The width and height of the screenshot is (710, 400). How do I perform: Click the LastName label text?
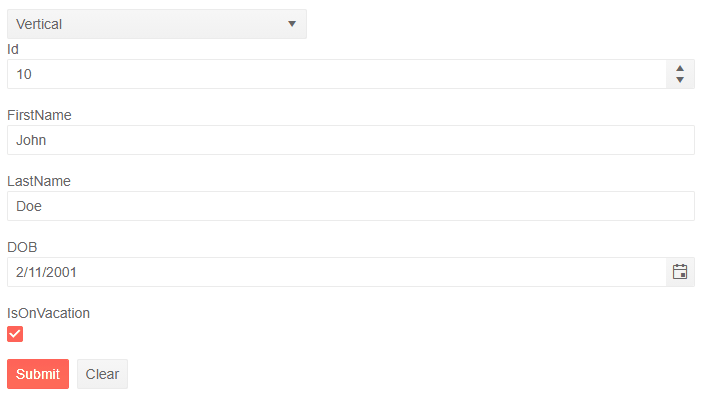(x=38, y=181)
